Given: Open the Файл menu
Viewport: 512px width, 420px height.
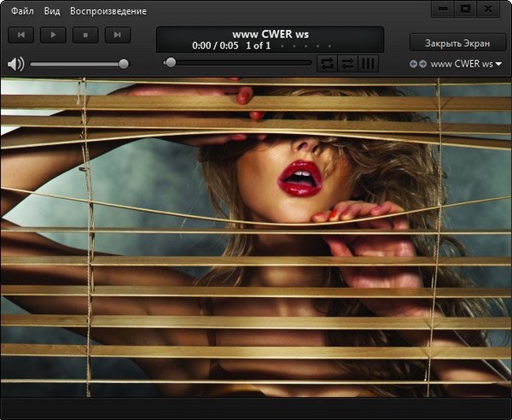Looking at the screenshot, I should [23, 11].
